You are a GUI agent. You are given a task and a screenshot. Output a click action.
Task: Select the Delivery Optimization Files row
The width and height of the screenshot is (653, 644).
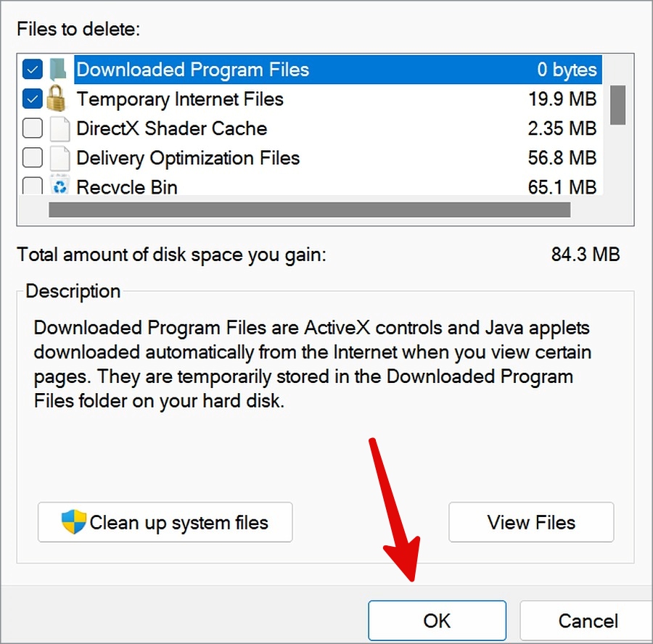[x=338, y=158]
